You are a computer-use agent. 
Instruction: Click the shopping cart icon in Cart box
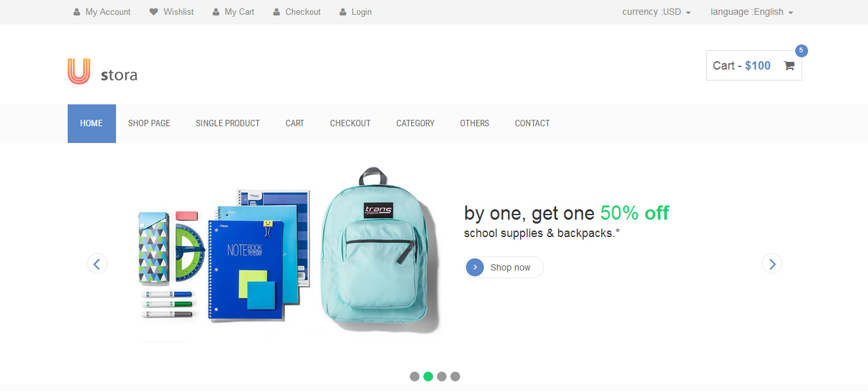click(x=789, y=66)
